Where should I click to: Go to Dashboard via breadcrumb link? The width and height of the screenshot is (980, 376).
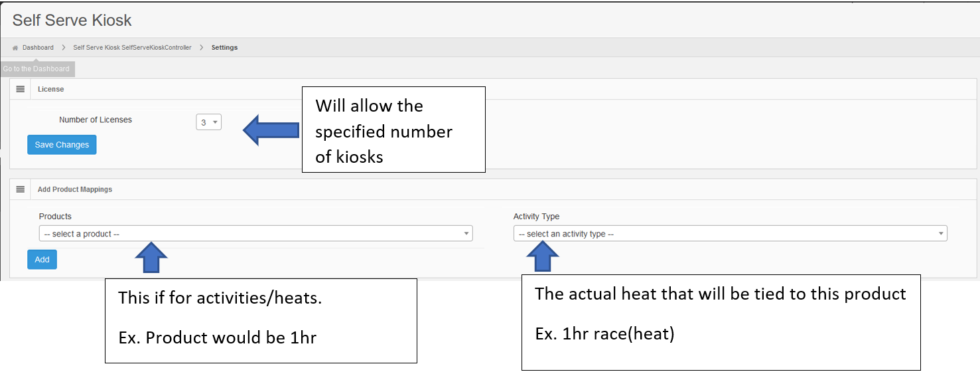(38, 48)
